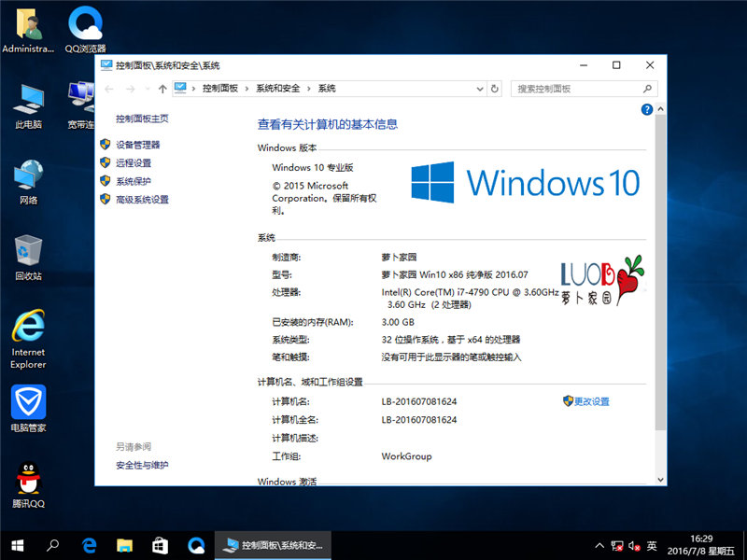This screenshot has height=560, width=747.
Task: Open 此电脑 desktop icon
Action: click(x=29, y=105)
